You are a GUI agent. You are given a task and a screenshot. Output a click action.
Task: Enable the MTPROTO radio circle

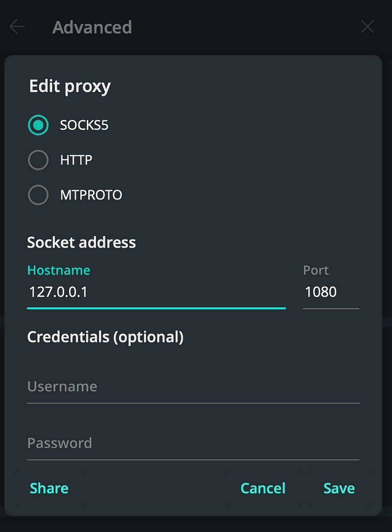tap(38, 195)
